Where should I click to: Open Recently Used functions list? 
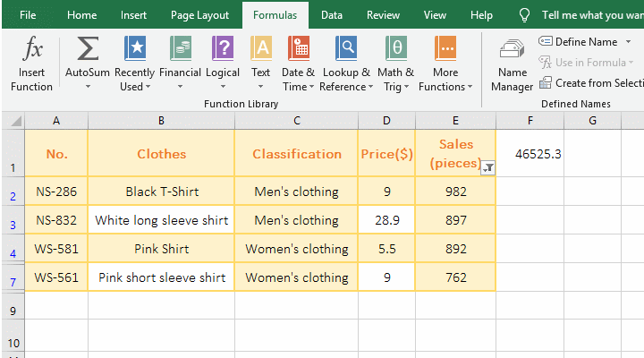[x=135, y=64]
